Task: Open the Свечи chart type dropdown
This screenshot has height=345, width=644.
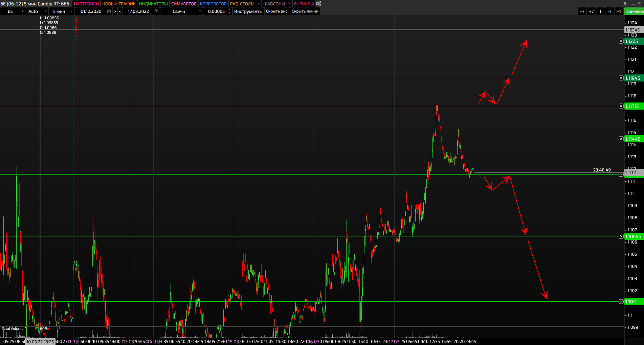Action: [x=200, y=11]
